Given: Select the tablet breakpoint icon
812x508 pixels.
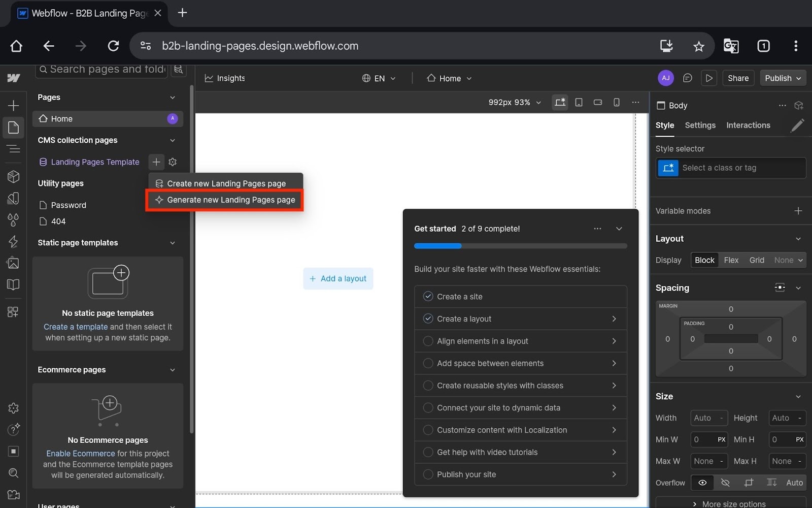Looking at the screenshot, I should pyautogui.click(x=579, y=102).
